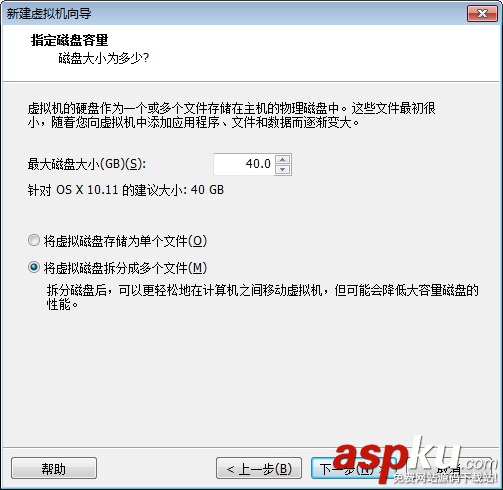
Task: Click the red aspku watermark logo
Action: (x=415, y=460)
